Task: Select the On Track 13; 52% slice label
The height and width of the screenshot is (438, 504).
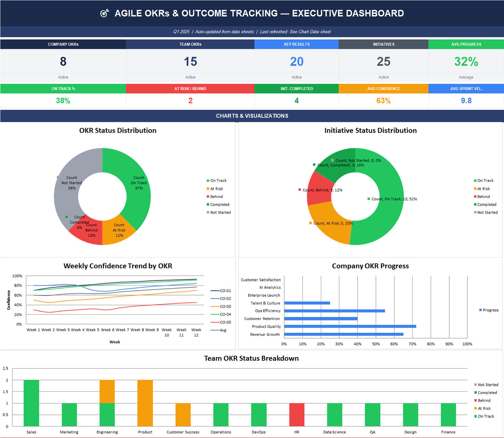Action: coord(392,199)
